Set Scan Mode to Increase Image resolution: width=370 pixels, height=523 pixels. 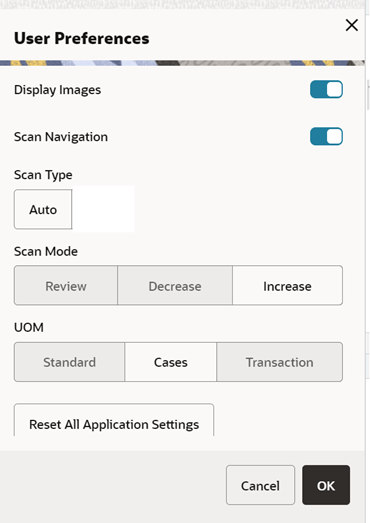click(287, 286)
